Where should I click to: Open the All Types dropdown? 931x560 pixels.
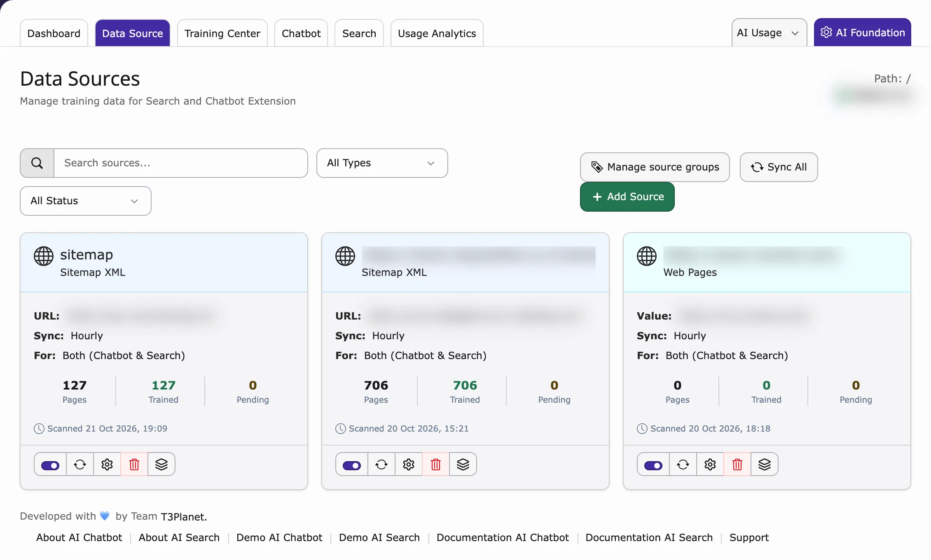pyautogui.click(x=382, y=163)
